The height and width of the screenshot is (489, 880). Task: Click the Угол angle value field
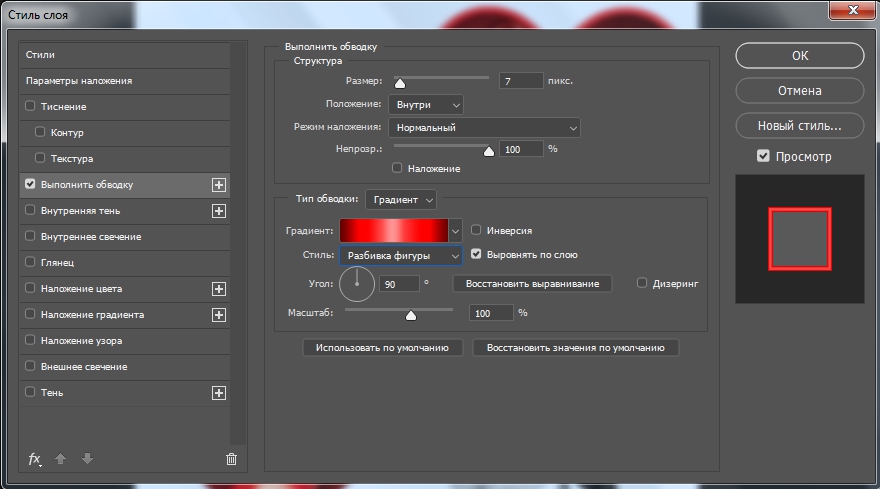click(400, 284)
